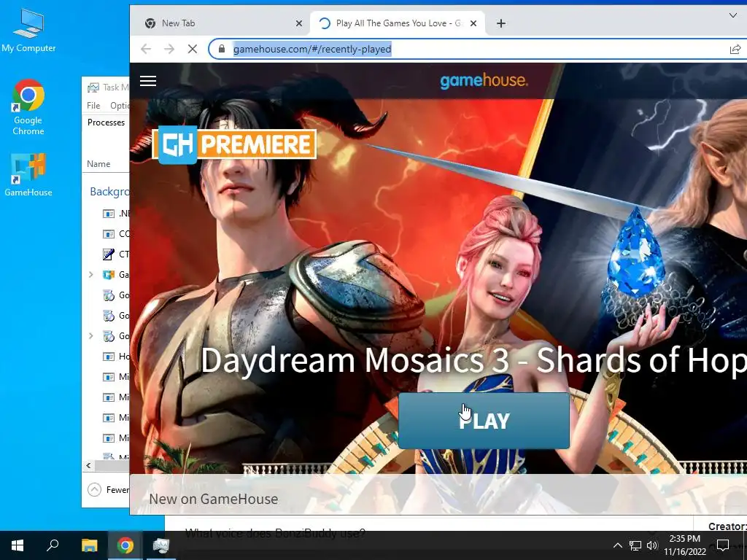Open a new Chrome tab
Screen dimensions: 747x560
click(x=501, y=23)
